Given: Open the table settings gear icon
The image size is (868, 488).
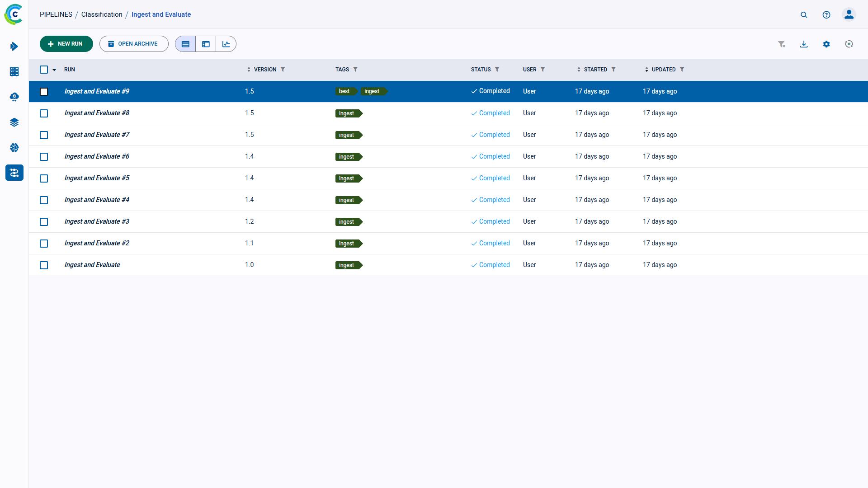Looking at the screenshot, I should click(x=826, y=44).
